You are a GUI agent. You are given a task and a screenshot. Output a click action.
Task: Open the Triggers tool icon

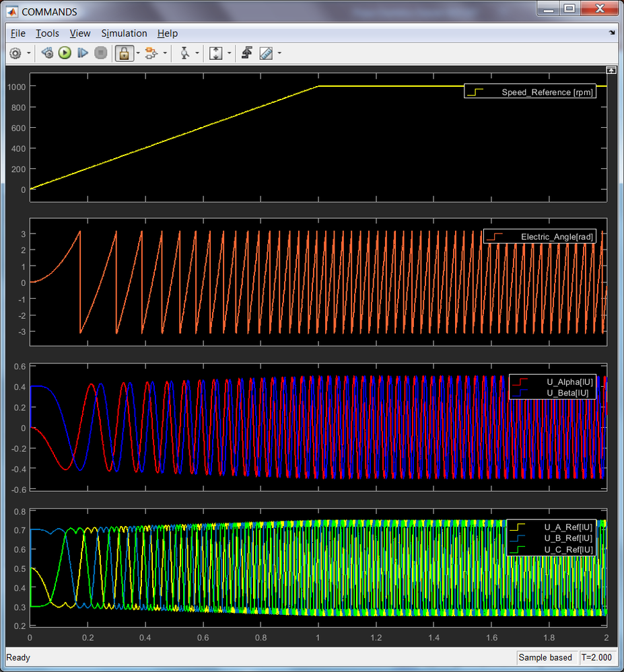point(247,53)
